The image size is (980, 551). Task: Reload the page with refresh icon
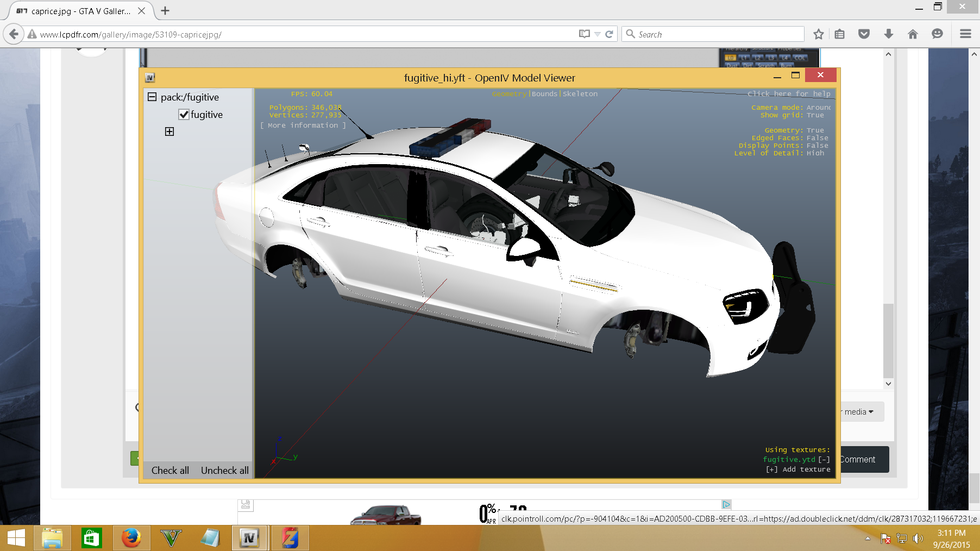click(609, 34)
